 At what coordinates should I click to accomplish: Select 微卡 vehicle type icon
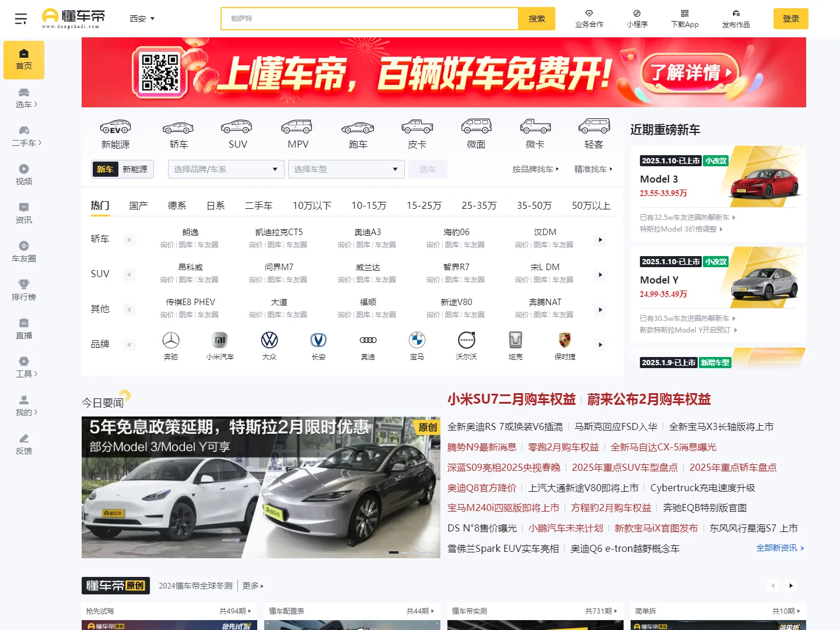535,134
